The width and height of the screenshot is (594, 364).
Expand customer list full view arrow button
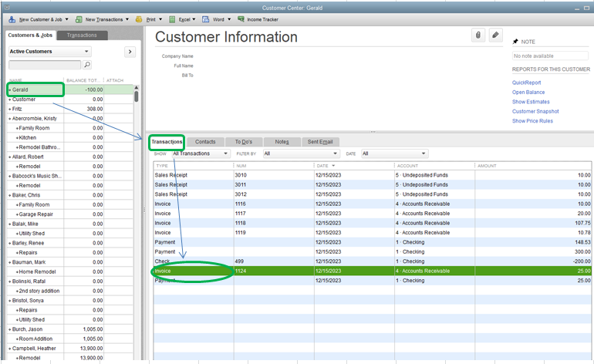(x=130, y=52)
